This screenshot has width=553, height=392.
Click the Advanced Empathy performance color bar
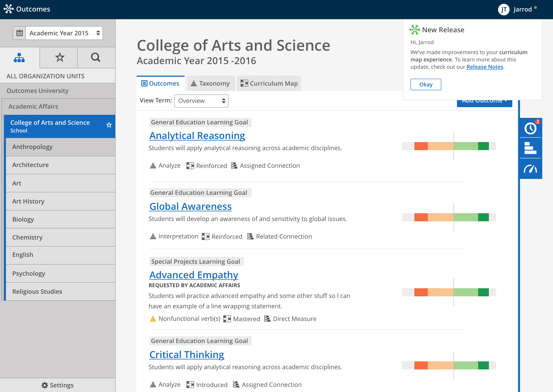coord(449,292)
